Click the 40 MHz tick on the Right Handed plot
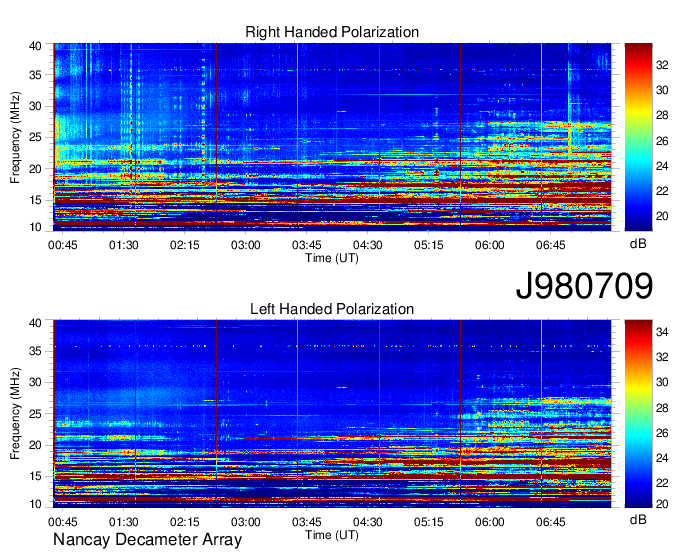The height and width of the screenshot is (552, 680). [x=35, y=46]
